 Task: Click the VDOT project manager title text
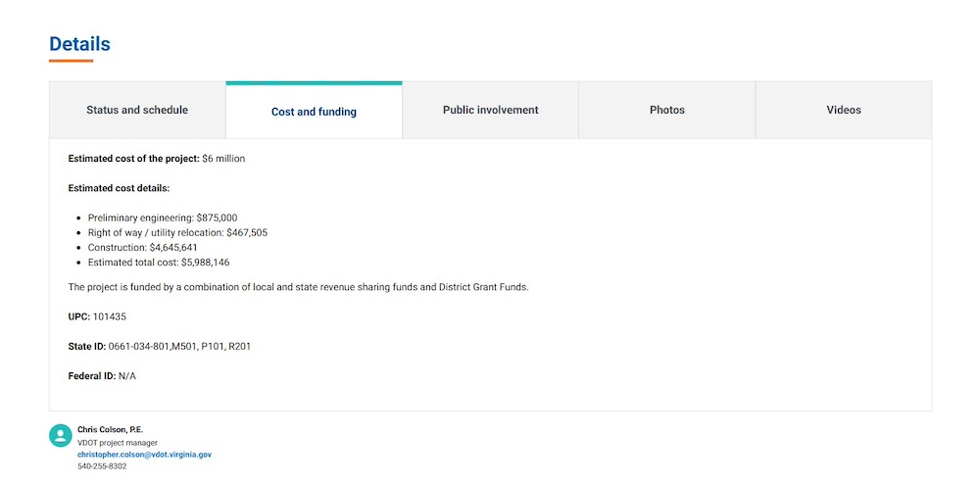(118, 443)
